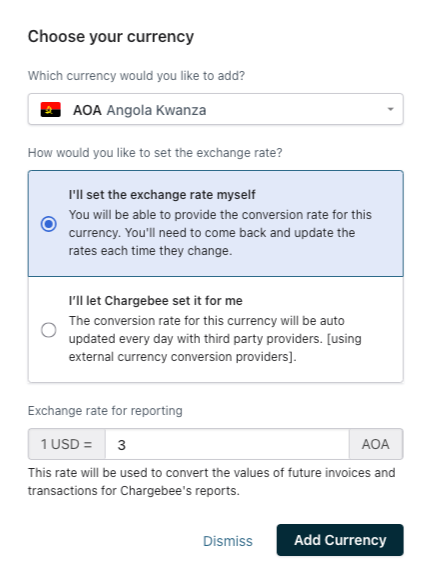Click the exchange rate input field

coord(227,444)
